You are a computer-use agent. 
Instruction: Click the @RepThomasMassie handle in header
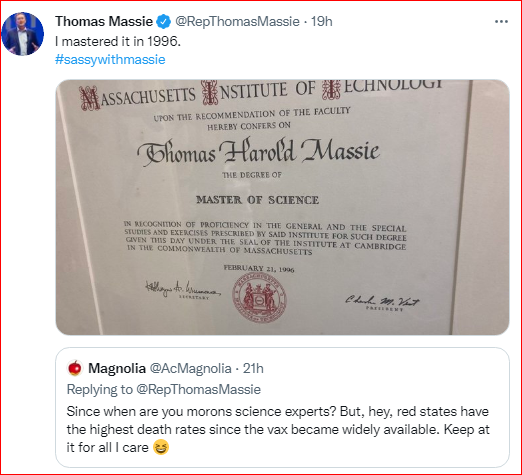pos(237,22)
